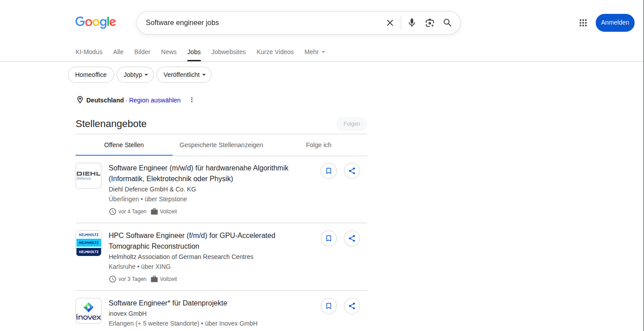The width and height of the screenshot is (644, 331).
Task: Clear the search box with X icon
Action: (390, 23)
